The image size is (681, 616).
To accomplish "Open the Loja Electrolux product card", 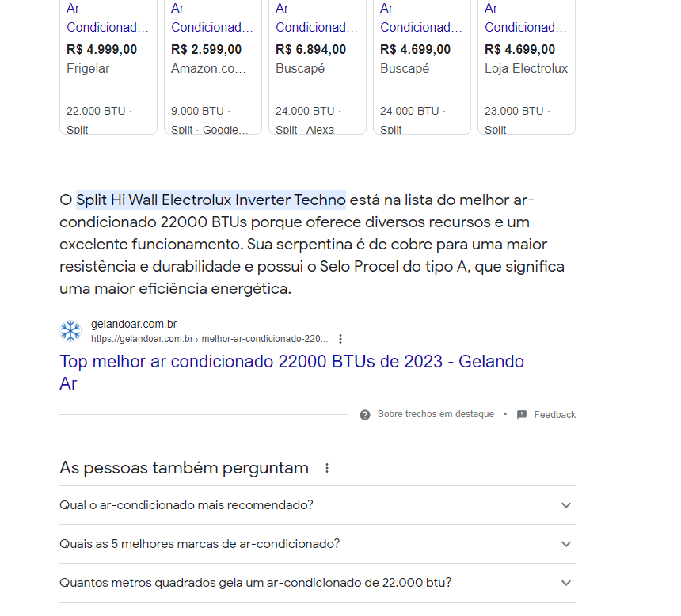I will coord(527,67).
